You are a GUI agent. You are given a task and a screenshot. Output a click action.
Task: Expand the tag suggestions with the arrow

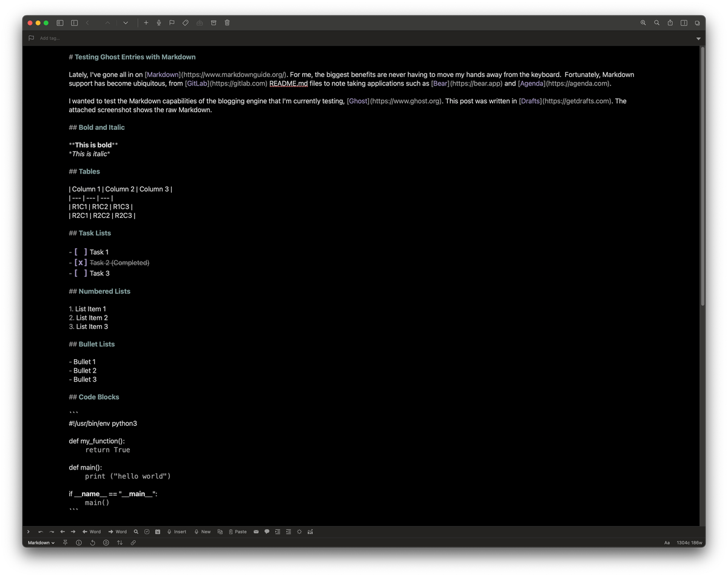tap(698, 38)
